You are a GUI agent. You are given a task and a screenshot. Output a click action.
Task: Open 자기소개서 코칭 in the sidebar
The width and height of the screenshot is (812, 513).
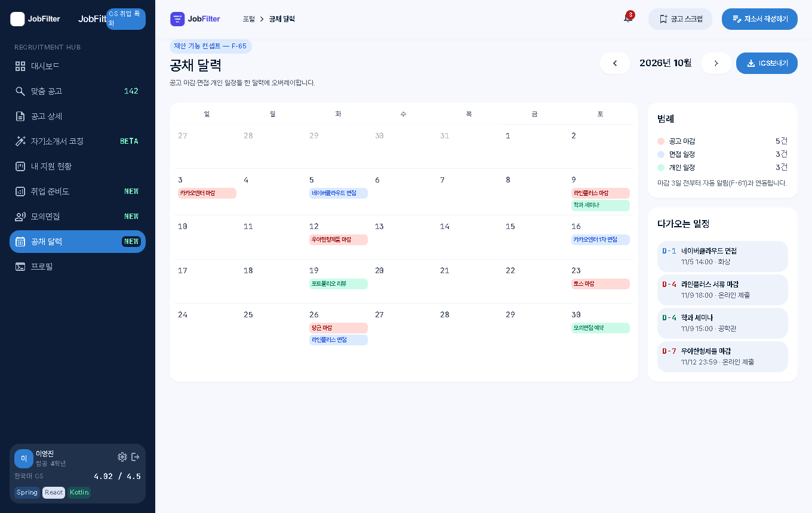click(78, 141)
